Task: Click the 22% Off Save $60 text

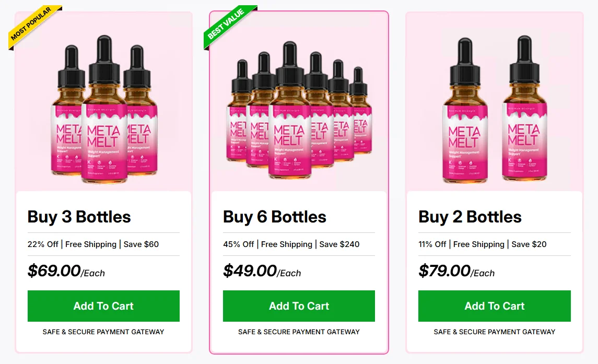Action: 93,244
